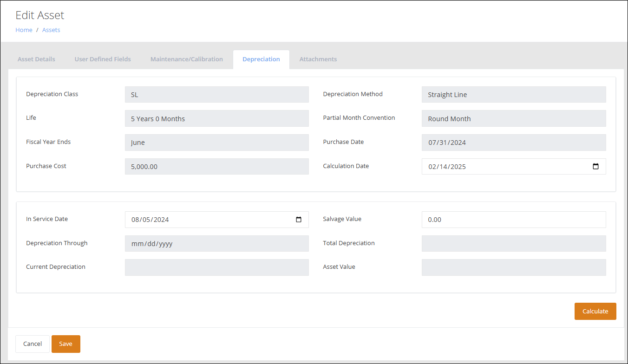The image size is (628, 364).
Task: Click the empty Total Depreciation field
Action: point(514,243)
